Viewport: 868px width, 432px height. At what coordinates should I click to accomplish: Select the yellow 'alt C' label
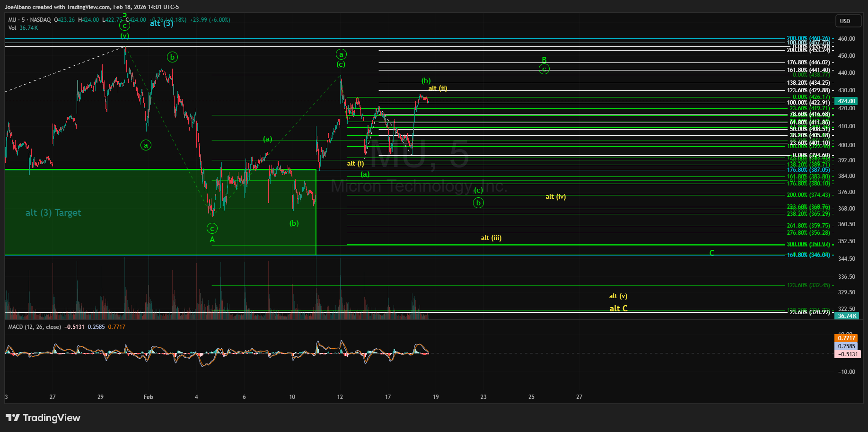(618, 309)
